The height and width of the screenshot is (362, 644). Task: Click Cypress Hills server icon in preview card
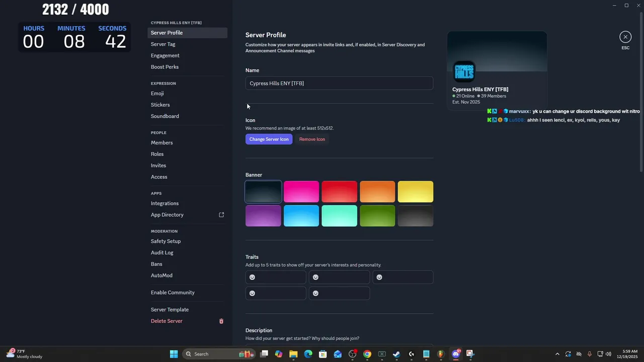(464, 71)
